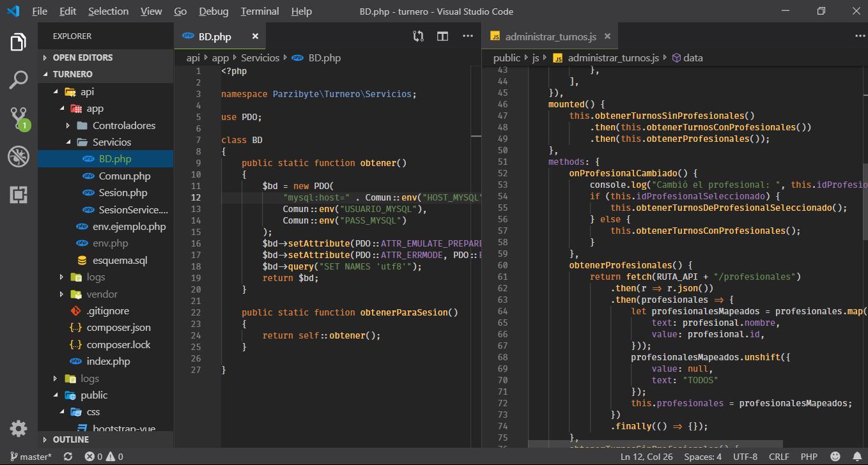
Task: Open the Manage gear icon
Action: click(19, 428)
